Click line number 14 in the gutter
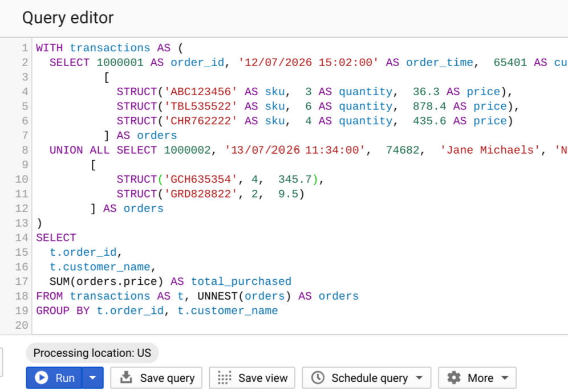Image resolution: width=568 pixels, height=392 pixels. [x=21, y=238]
